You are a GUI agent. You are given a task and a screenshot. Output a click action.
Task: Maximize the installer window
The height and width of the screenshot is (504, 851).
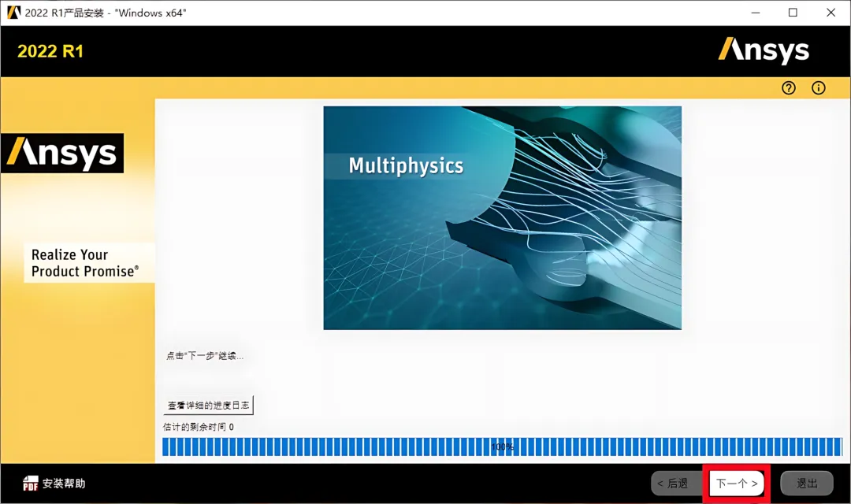click(x=793, y=13)
